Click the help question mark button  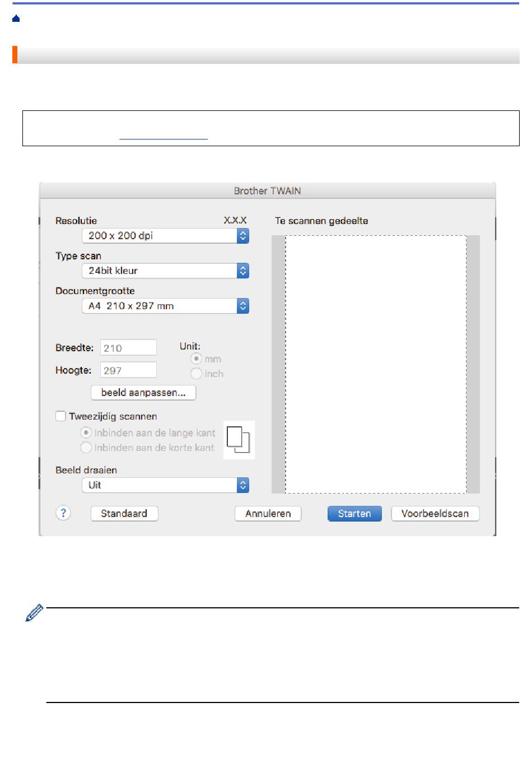click(x=63, y=513)
